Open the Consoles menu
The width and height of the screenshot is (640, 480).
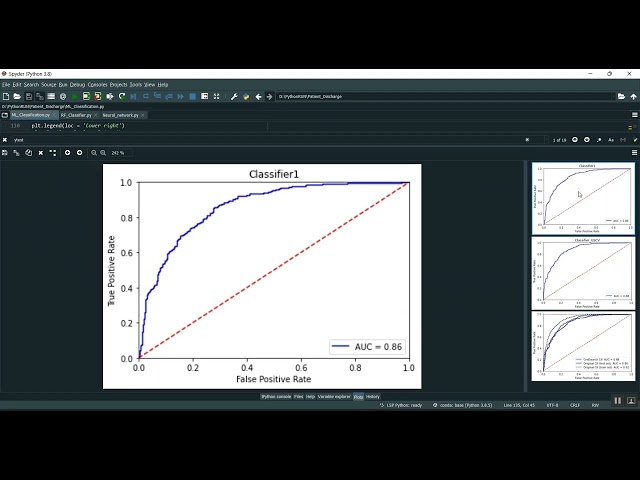point(98,84)
